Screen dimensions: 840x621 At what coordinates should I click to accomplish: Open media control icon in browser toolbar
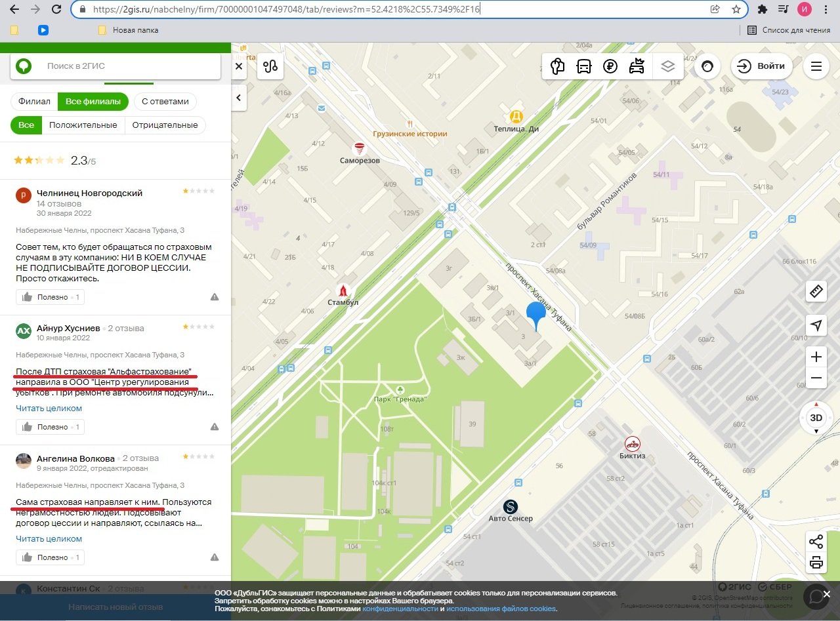(x=783, y=9)
